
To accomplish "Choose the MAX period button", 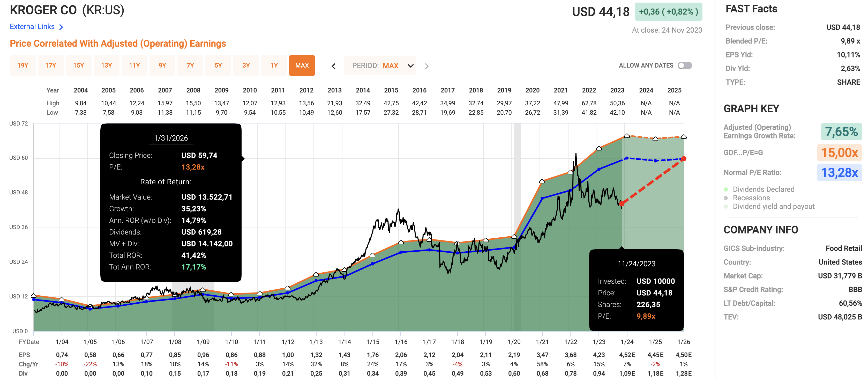I will (x=302, y=65).
